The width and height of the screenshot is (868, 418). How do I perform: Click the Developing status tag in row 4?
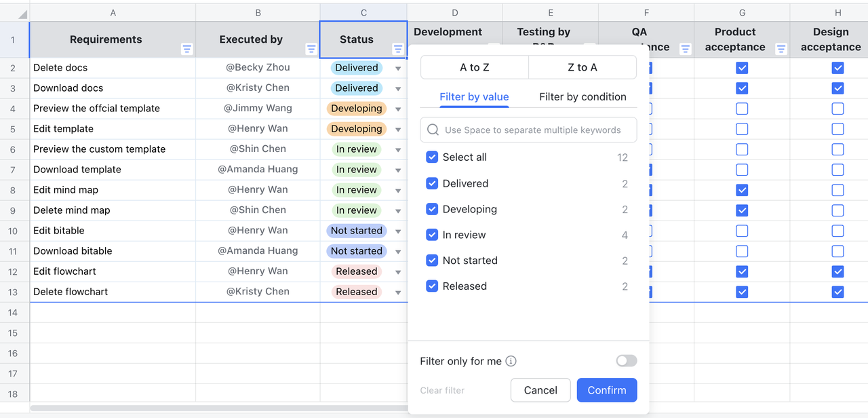(x=357, y=109)
